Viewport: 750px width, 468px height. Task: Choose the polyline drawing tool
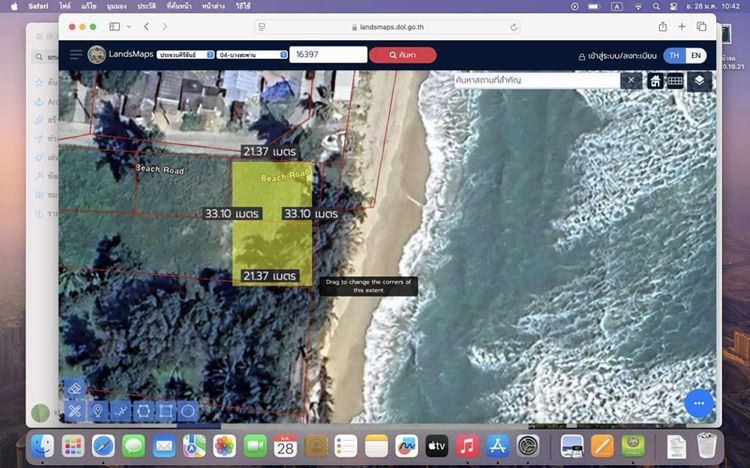120,410
